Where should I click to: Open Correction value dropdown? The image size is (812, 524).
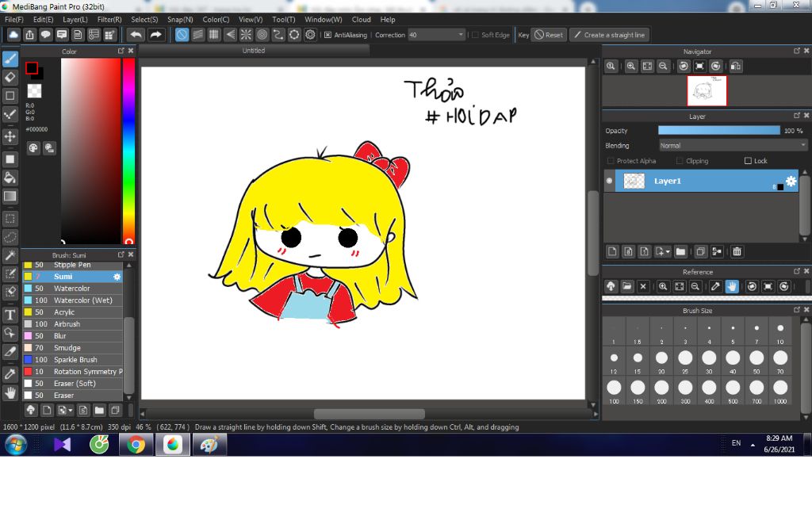pyautogui.click(x=461, y=35)
